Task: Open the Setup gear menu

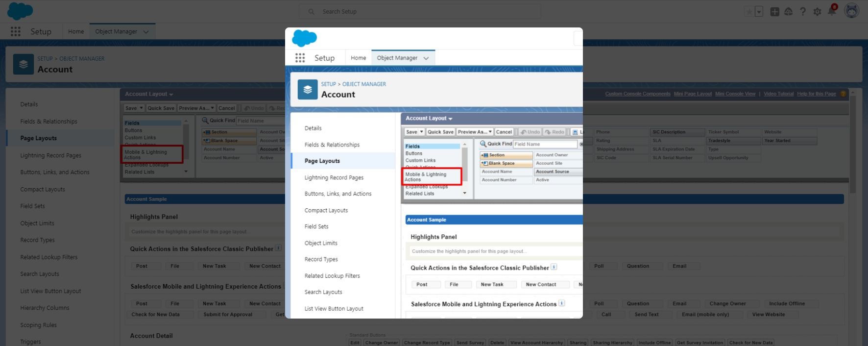Action: tap(817, 12)
